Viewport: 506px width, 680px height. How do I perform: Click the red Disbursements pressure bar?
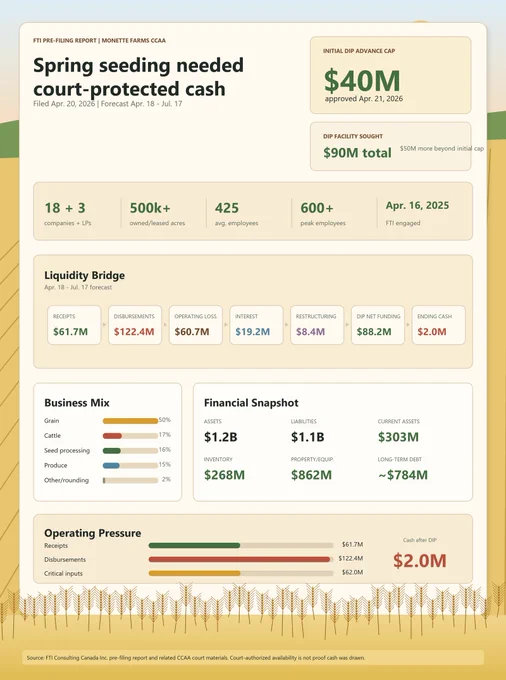(239, 559)
